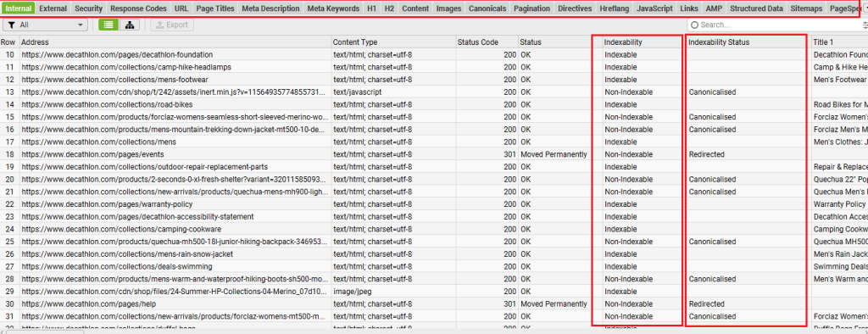Image resolution: width=868 pixels, height=334 pixels.
Task: Switch to the Security tab
Action: point(88,8)
